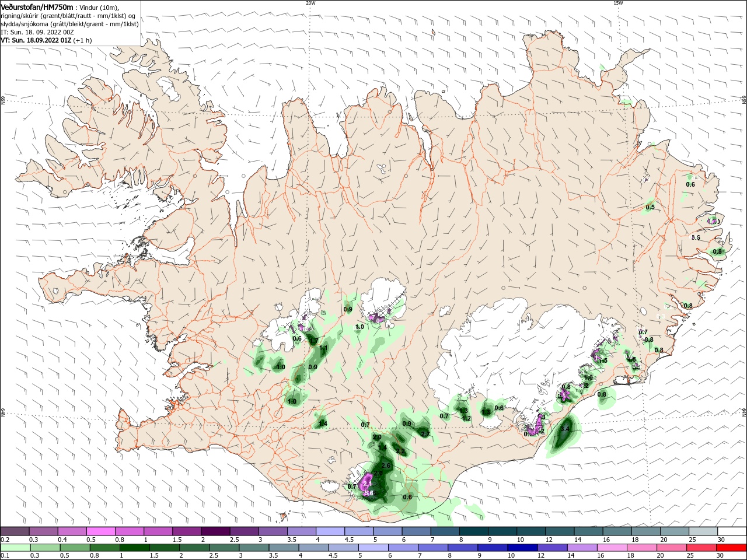The width and height of the screenshot is (747, 560).
Task: Click the Veðurstofan/HM750m title text
Action: pos(37,6)
